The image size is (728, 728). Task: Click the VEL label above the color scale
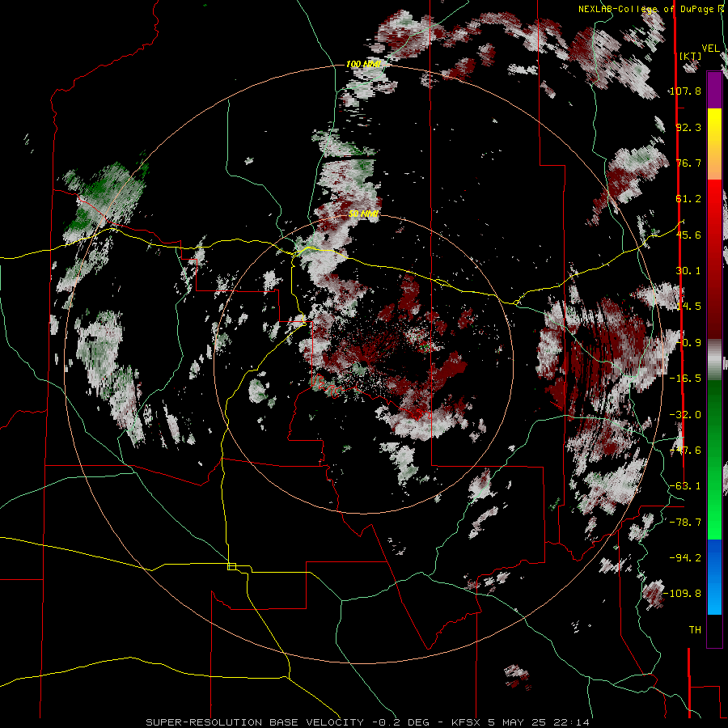[x=710, y=49]
